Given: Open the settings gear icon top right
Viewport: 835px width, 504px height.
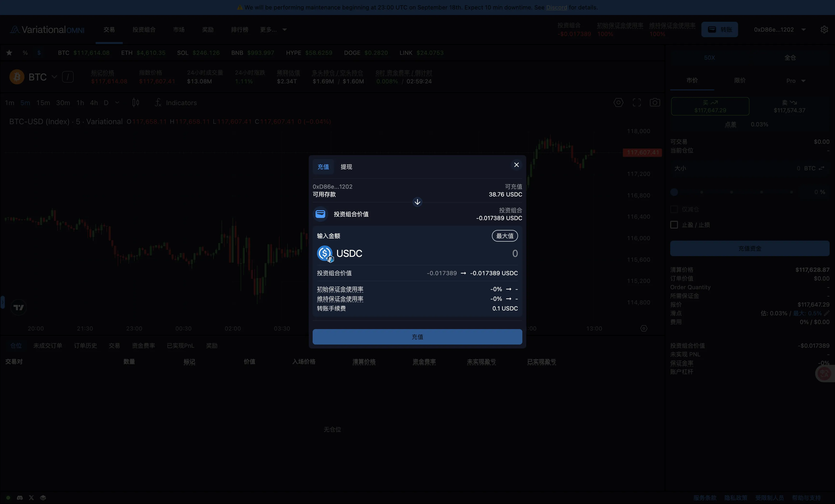Looking at the screenshot, I should coord(824,29).
